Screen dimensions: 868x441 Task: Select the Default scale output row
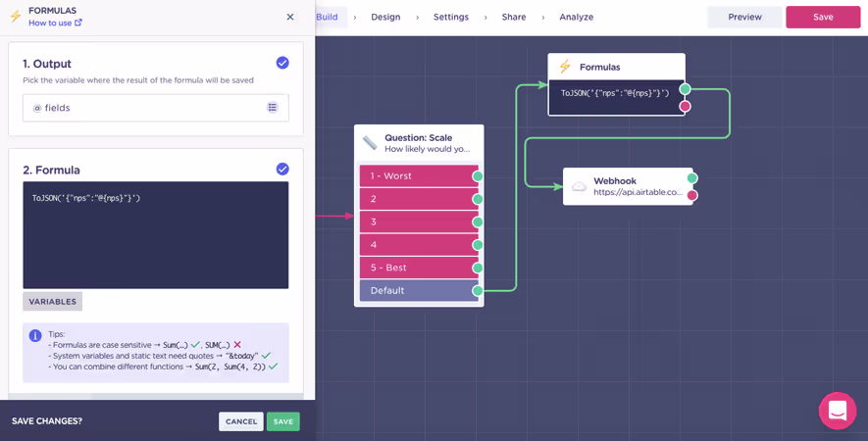coord(419,290)
